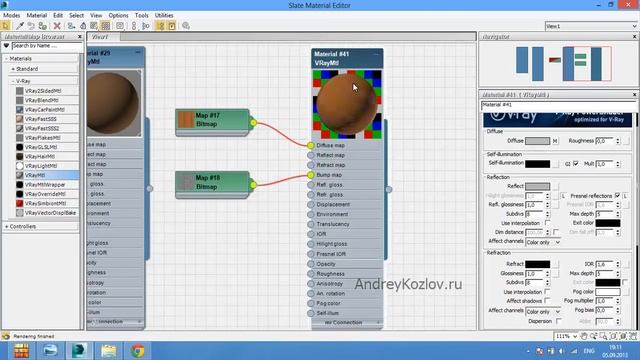
Task: Toggle the L lock next to Fresnel reflections
Action: (625, 196)
